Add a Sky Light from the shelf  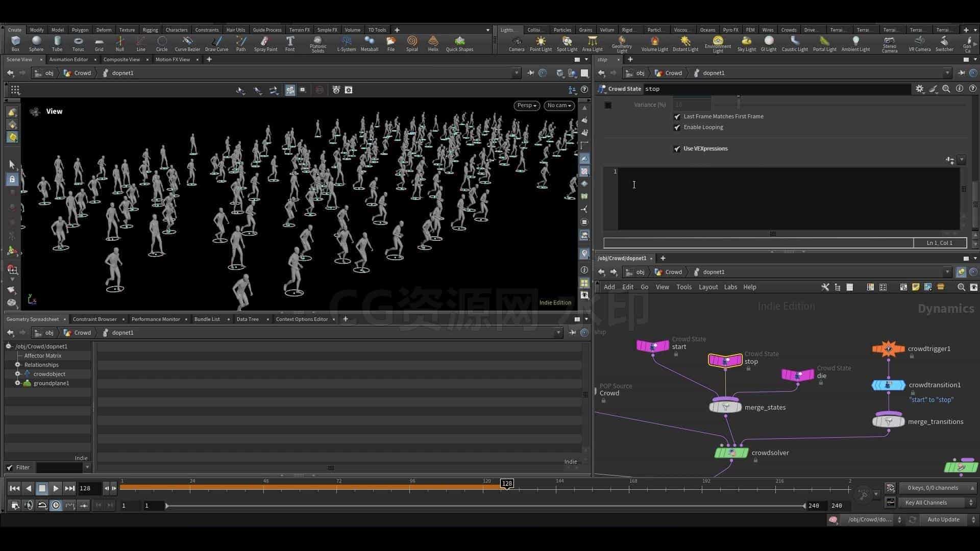click(x=747, y=43)
